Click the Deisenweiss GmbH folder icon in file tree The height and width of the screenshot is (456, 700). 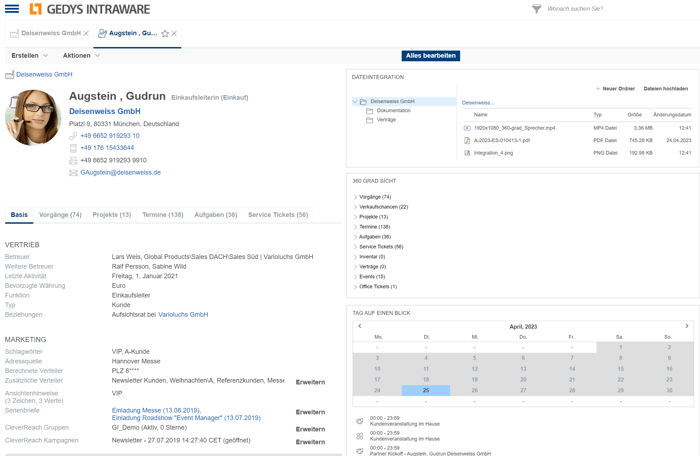tap(363, 101)
